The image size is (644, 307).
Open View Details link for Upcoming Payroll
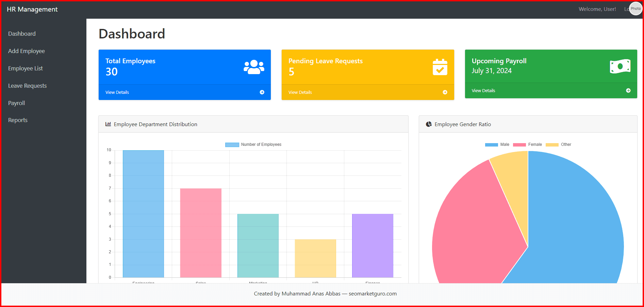483,90
